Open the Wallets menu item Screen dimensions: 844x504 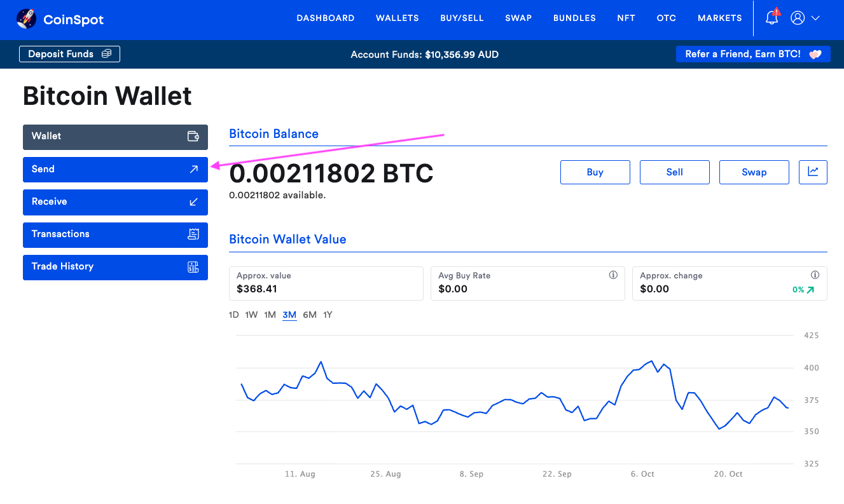(x=398, y=18)
